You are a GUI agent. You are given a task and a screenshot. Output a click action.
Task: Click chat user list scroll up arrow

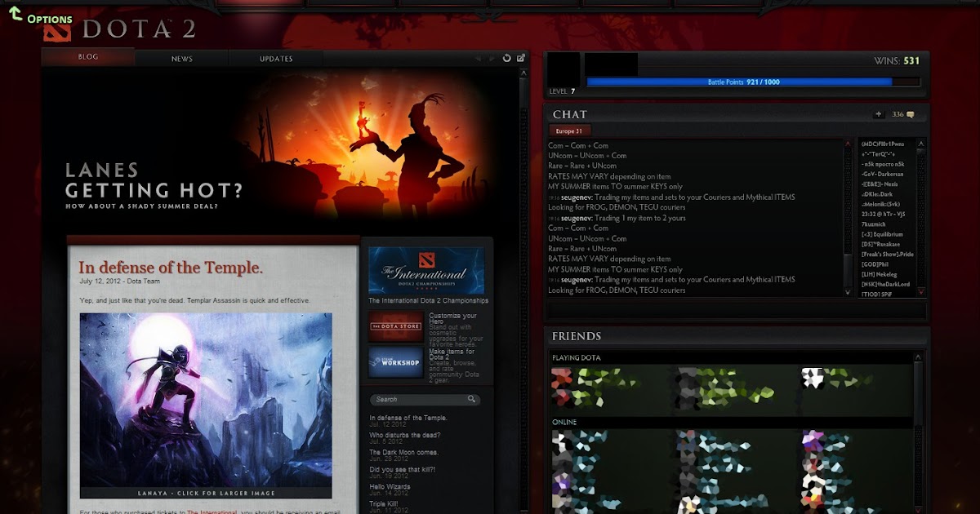pyautogui.click(x=921, y=144)
